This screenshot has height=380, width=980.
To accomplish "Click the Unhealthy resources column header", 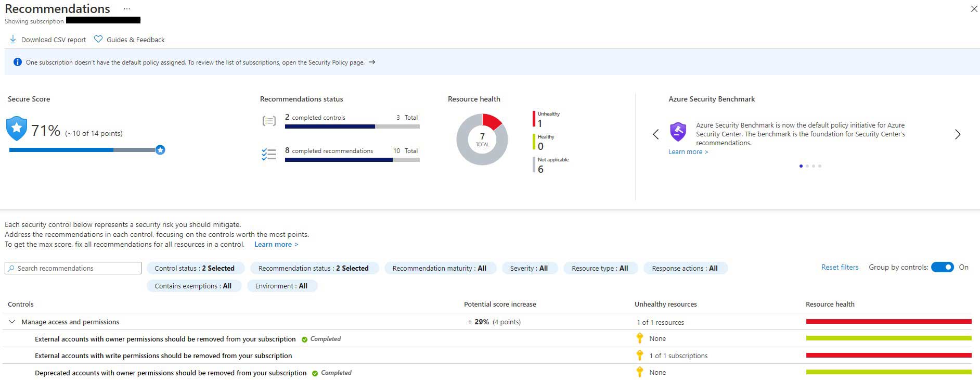I will [x=666, y=304].
